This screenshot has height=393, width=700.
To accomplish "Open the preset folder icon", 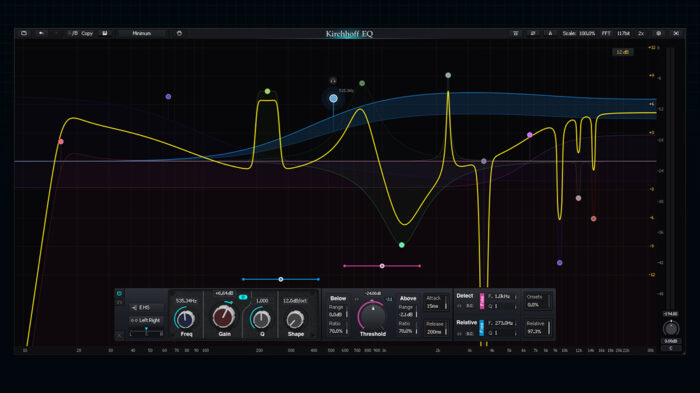I will point(24,33).
